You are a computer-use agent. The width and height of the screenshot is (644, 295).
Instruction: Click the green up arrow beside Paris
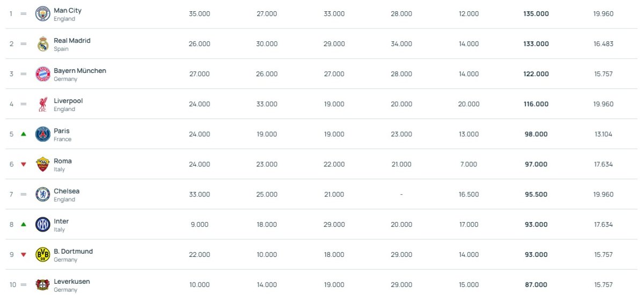[x=24, y=134]
